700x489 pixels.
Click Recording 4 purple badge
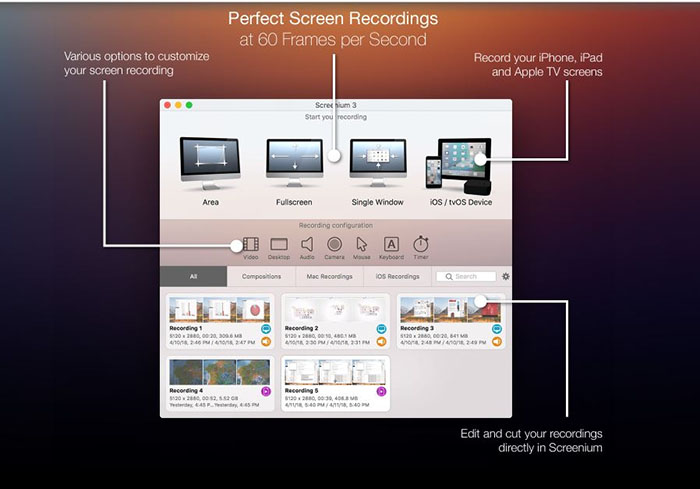pos(266,392)
